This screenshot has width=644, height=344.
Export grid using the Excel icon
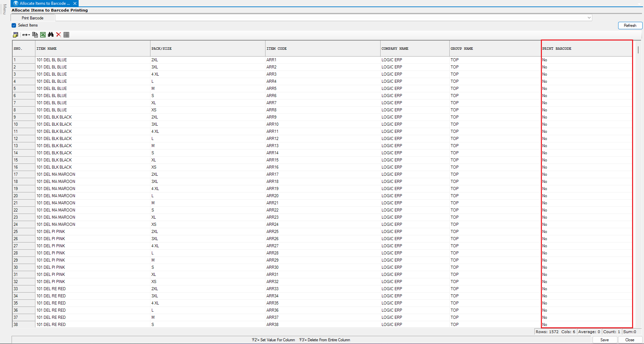(x=43, y=35)
